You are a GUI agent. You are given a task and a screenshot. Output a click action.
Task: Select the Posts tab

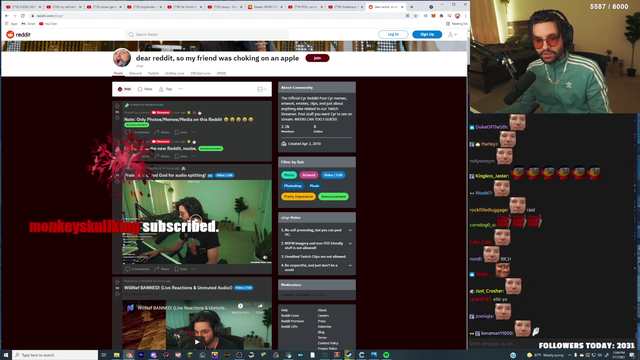coord(118,73)
